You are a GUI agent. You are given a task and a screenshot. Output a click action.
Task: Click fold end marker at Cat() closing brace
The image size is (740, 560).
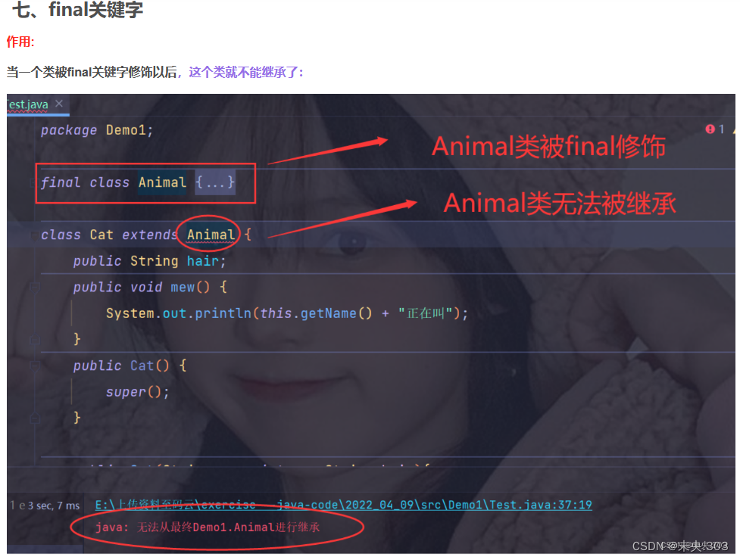[x=34, y=418]
